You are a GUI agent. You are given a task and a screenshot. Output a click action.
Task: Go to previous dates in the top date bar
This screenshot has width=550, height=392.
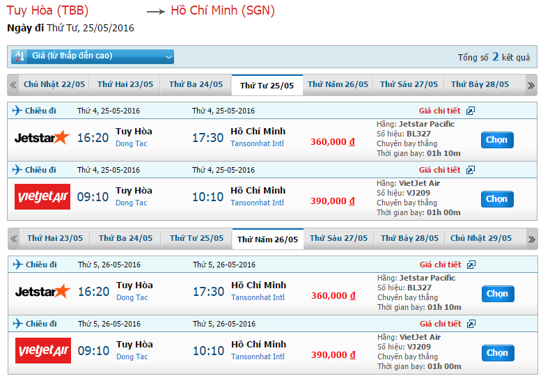pyautogui.click(x=13, y=85)
